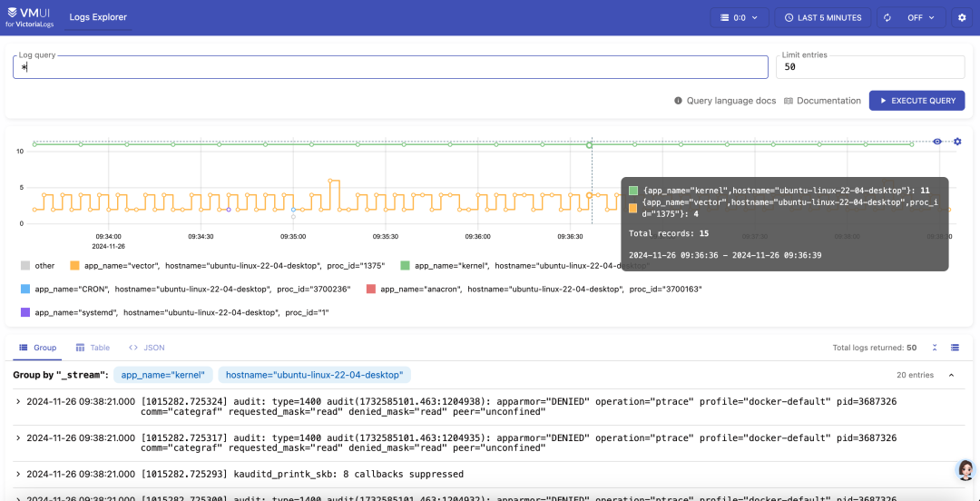Click the green highlighted chart point at 09:36:36
The image size is (980, 501).
click(x=590, y=145)
